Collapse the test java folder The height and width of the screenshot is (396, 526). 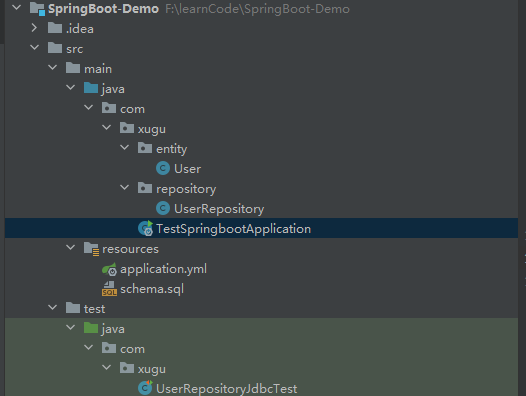coord(70,327)
